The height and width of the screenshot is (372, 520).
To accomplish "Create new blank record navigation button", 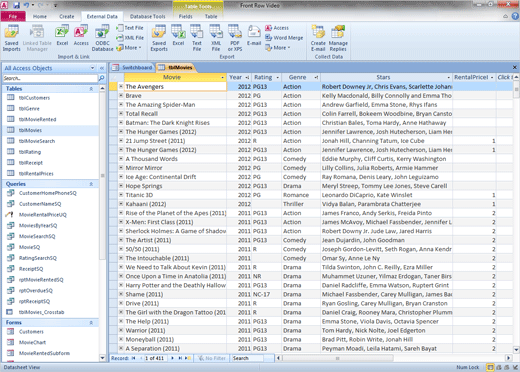I will click(188, 358).
